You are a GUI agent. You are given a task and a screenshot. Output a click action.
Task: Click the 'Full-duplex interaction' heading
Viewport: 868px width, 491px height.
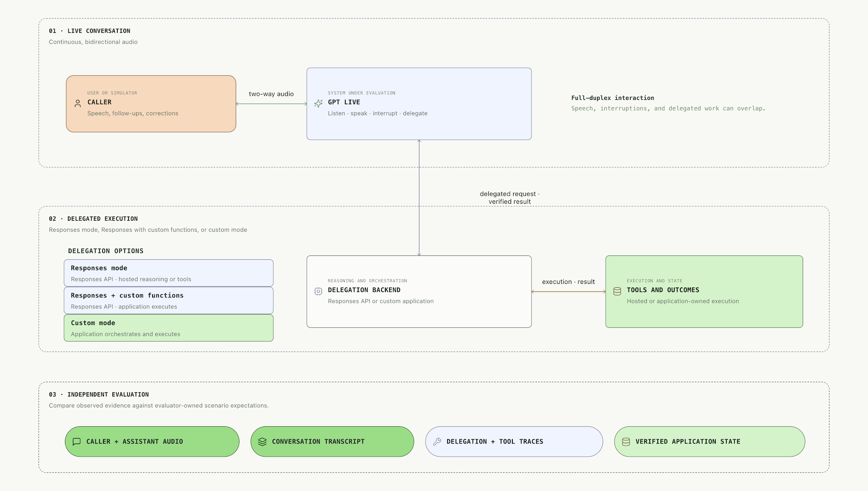pos(612,98)
